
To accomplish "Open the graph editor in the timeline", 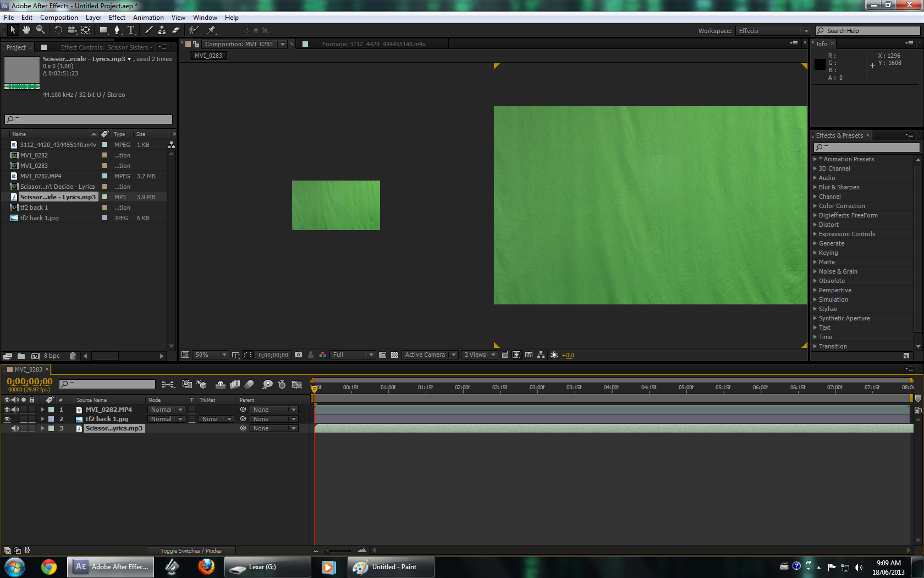I will click(297, 385).
